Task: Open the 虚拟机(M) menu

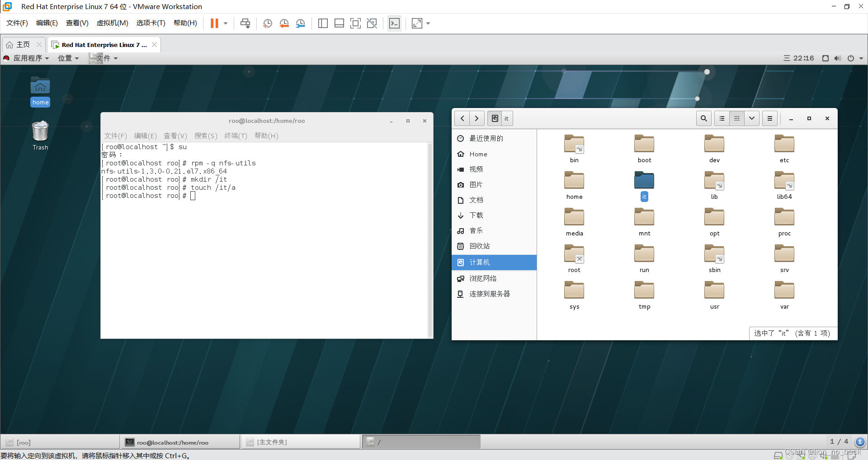Action: [112, 23]
